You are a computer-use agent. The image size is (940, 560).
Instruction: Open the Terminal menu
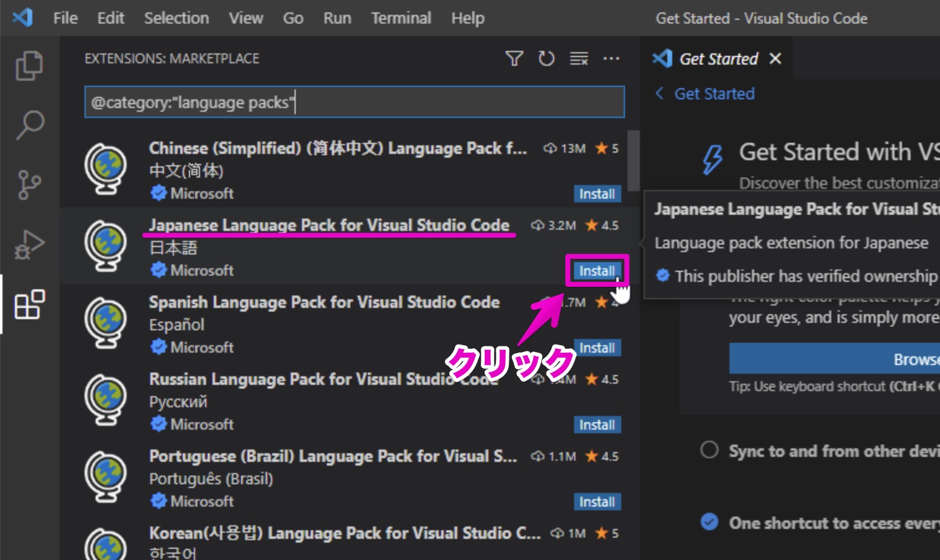click(401, 18)
